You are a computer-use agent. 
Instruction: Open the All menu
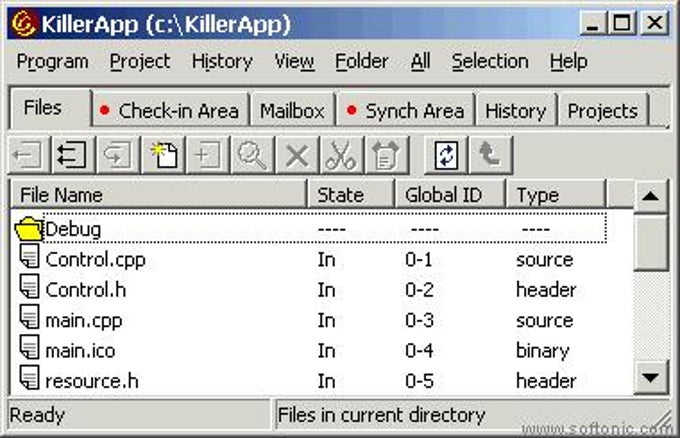(420, 62)
